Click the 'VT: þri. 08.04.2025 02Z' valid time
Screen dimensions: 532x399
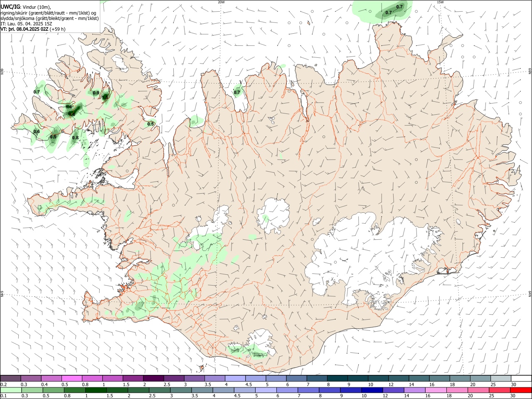pos(25,29)
